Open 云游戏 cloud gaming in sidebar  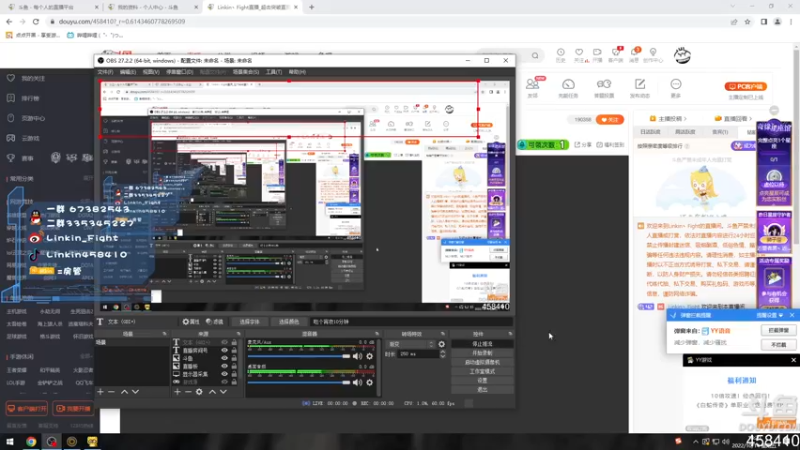[11, 138]
